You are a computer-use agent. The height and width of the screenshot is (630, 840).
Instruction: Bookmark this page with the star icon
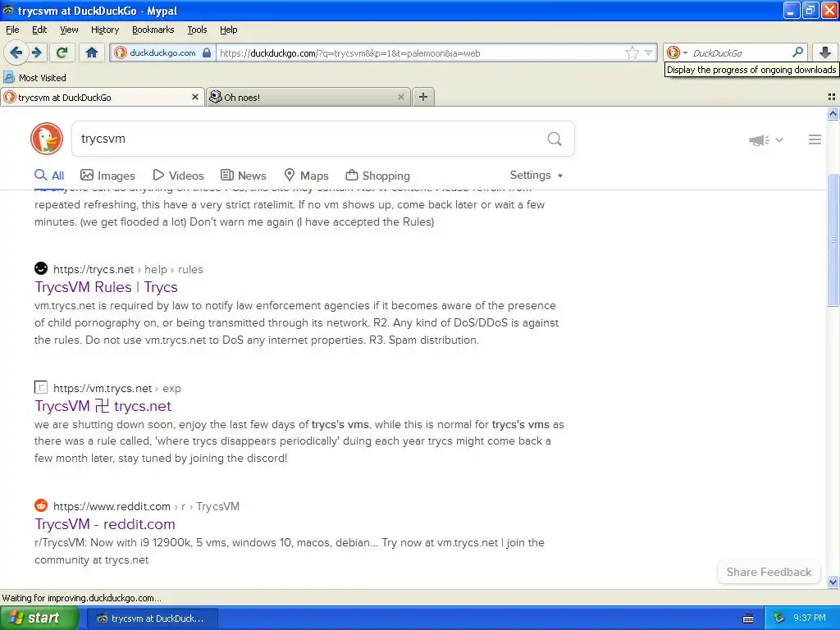point(632,52)
